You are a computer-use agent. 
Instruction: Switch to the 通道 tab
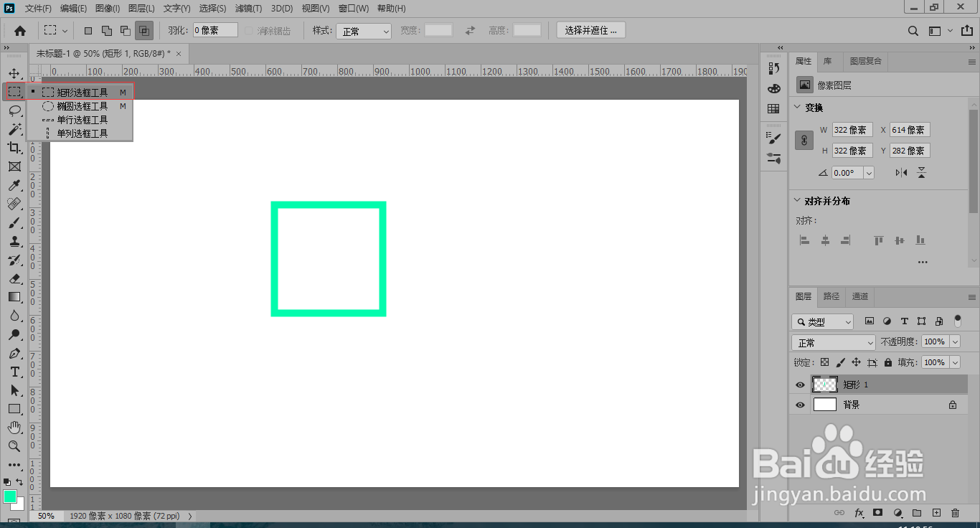[860, 296]
